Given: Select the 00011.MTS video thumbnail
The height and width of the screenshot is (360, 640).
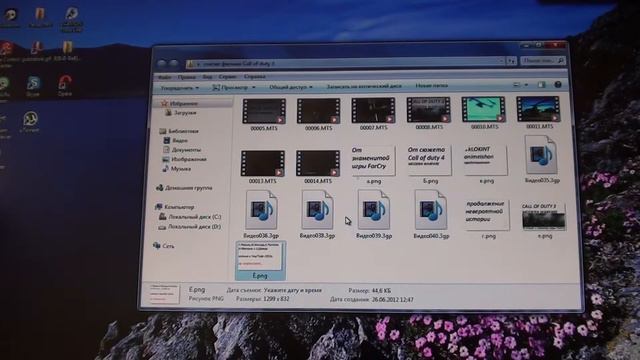Looking at the screenshot, I should click(538, 109).
